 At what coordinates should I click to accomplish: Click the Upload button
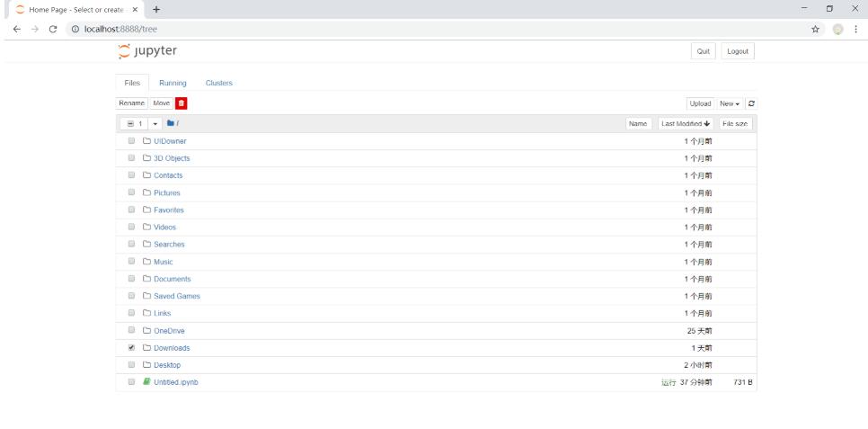(x=700, y=103)
